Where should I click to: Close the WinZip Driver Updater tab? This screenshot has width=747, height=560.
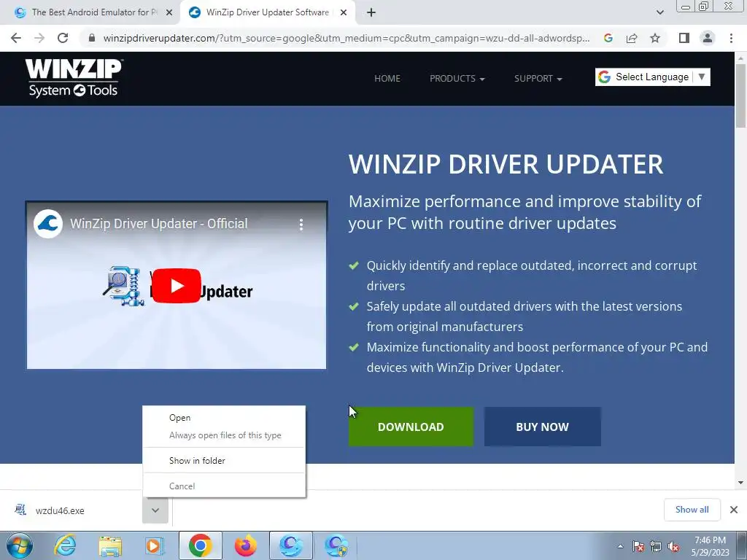pos(344,13)
